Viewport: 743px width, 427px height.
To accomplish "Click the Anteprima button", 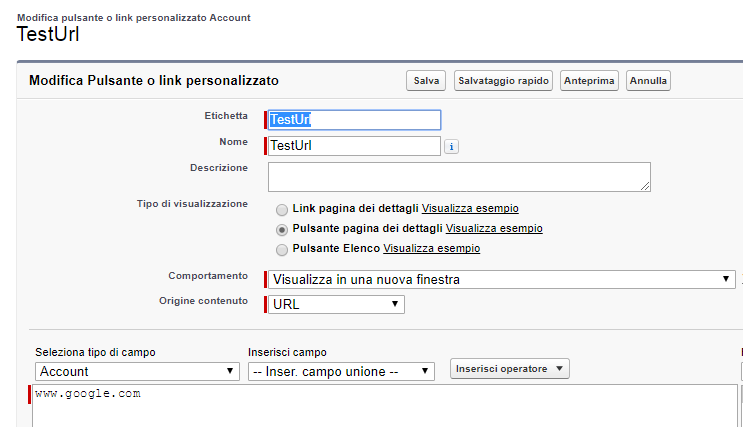I will (590, 81).
